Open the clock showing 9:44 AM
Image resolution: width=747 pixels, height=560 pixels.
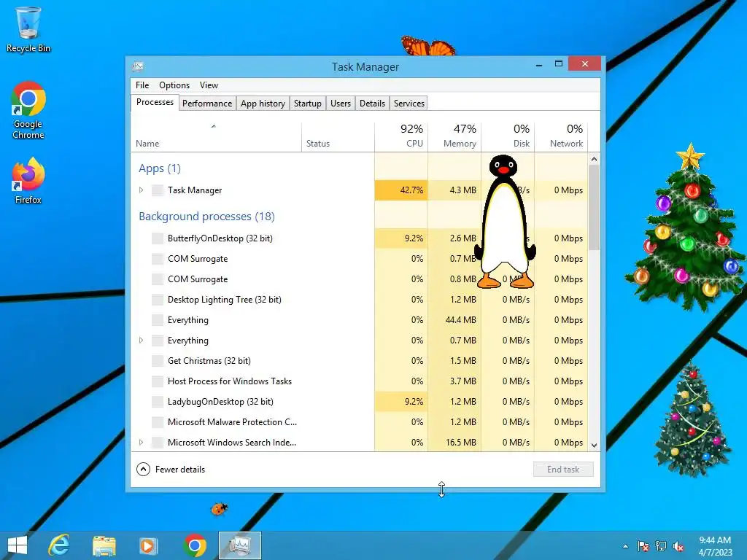click(x=715, y=546)
